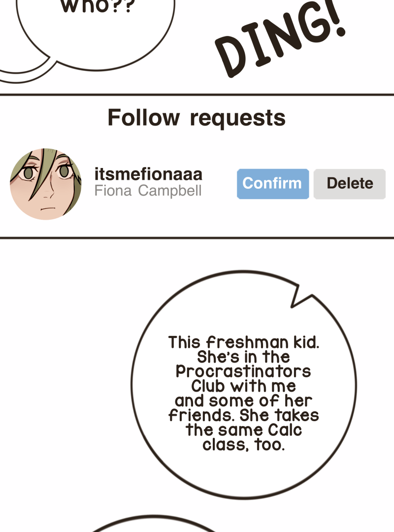Click the "This freshman kid." line
The image size is (394, 532).
coord(244,342)
